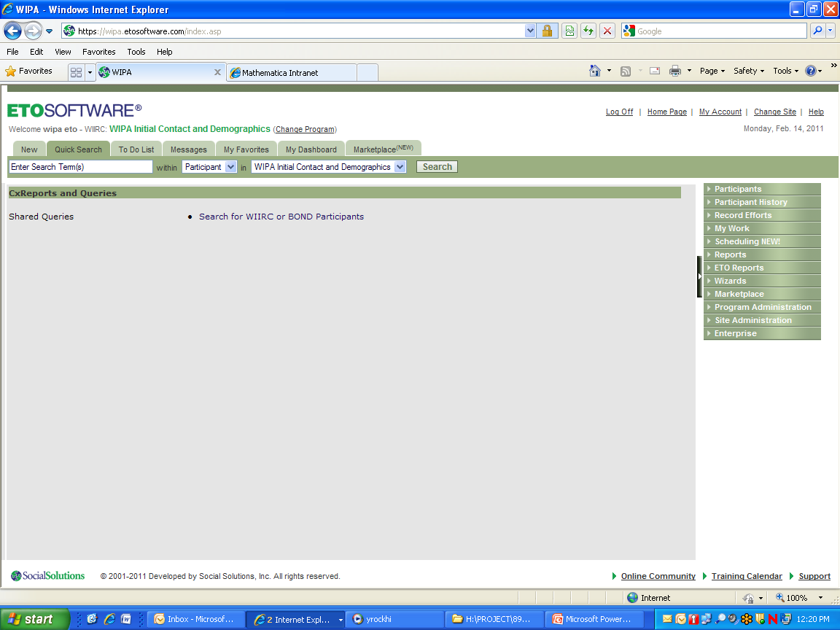This screenshot has width=840, height=630.
Task: Switch to the To Do List tab
Action: click(136, 149)
